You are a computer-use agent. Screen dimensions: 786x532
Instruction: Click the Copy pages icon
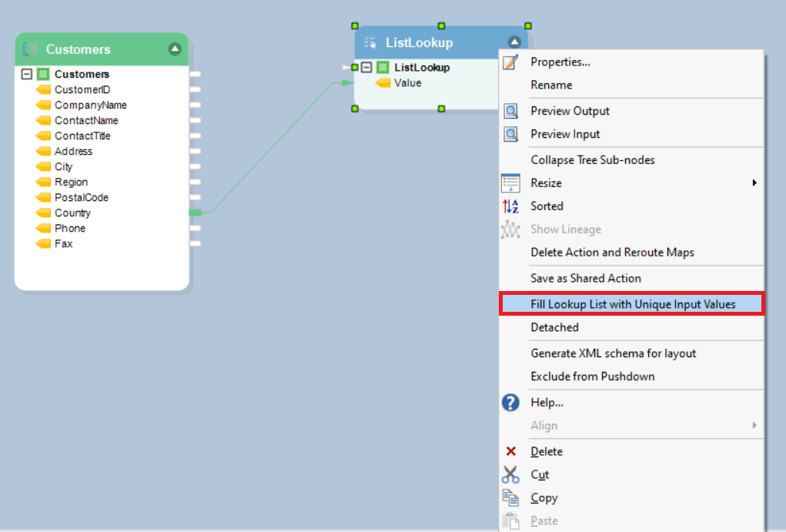510,497
